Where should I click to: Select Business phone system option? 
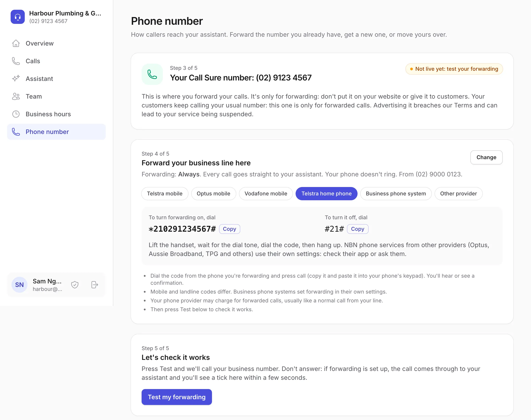click(396, 193)
